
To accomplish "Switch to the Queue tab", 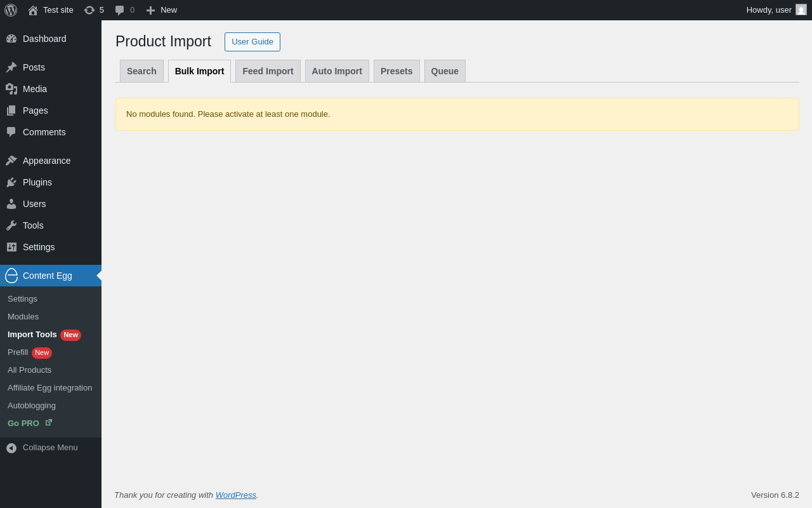I will pos(445,71).
